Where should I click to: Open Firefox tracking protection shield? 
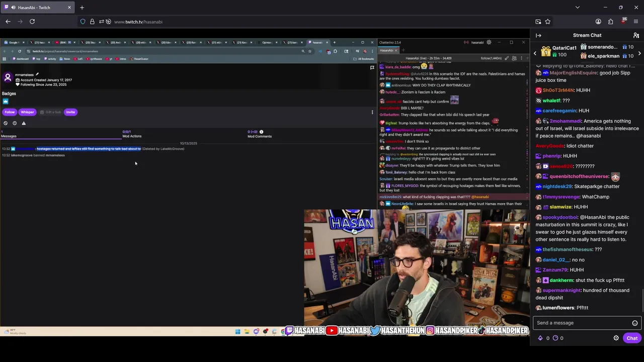pos(83,22)
